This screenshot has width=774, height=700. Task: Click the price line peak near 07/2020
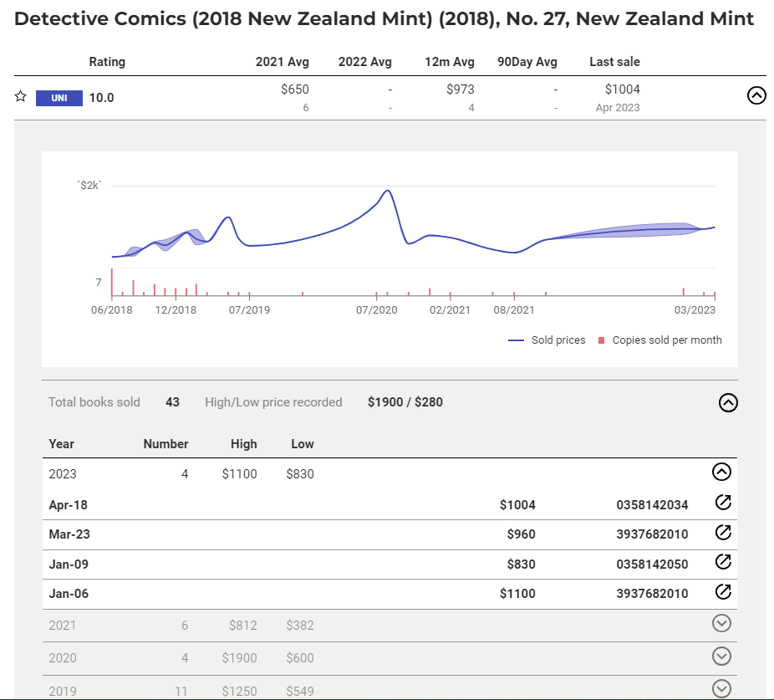click(x=387, y=191)
